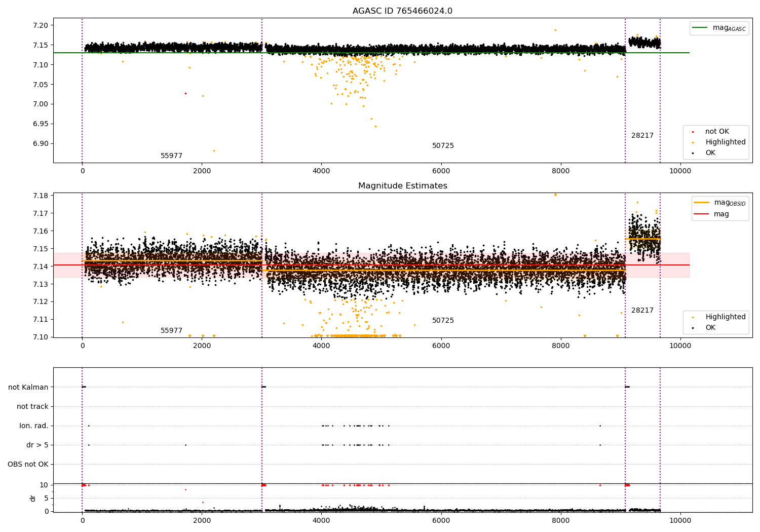
Task: Click the red "mag" line sample in legend
Action: click(x=701, y=214)
